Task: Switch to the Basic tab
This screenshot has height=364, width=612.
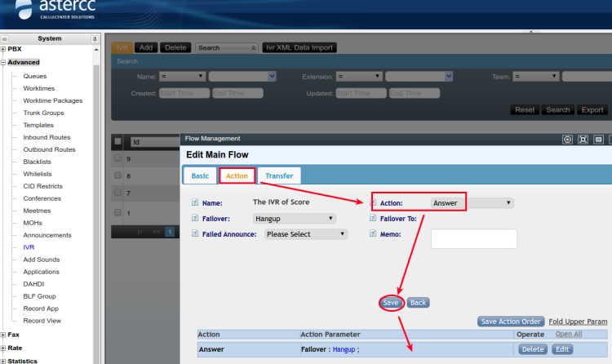Action: (x=200, y=175)
